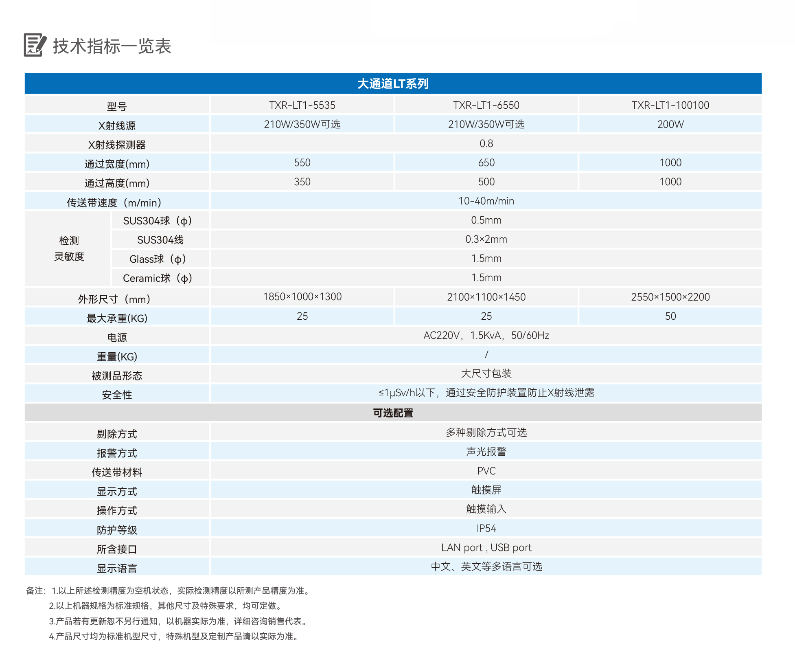Click the IP54 protection rating value
Image resolution: width=795 pixels, height=672 pixels.
[486, 528]
